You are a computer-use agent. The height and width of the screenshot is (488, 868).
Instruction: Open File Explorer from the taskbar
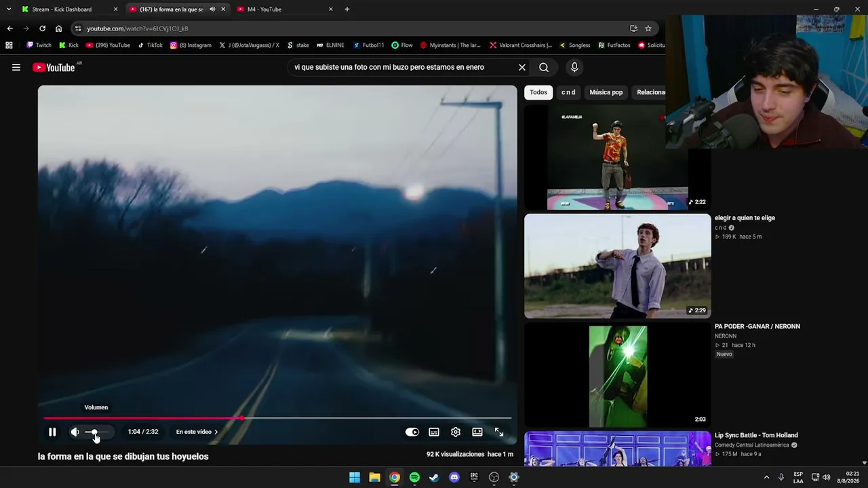374,477
